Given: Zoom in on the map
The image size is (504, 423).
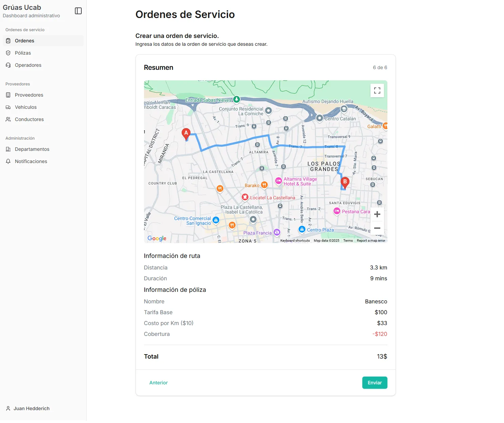Looking at the screenshot, I should point(377,214).
